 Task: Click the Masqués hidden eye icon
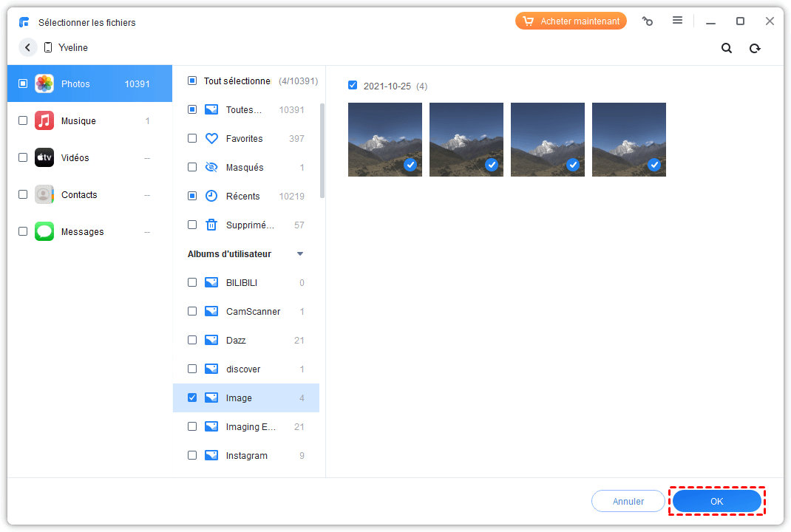[x=211, y=167]
